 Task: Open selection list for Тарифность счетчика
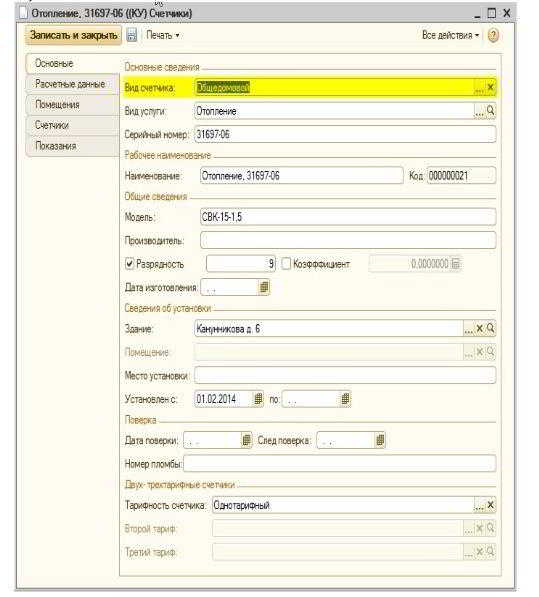pyautogui.click(x=479, y=505)
